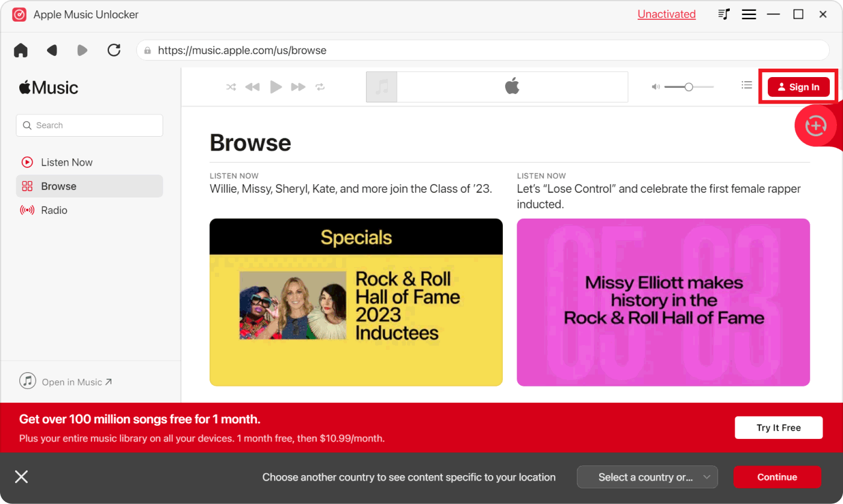Click the lock icon in address bar
This screenshot has height=504, width=843.
148,51
